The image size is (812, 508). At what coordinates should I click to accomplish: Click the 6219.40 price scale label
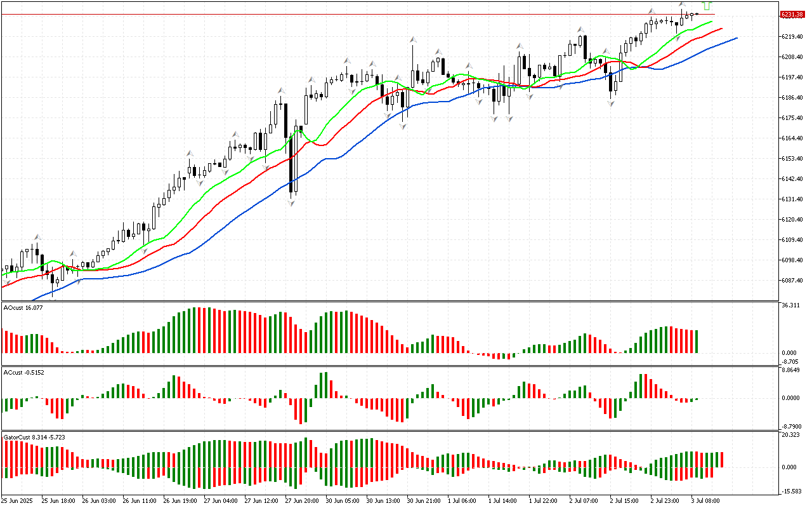(x=792, y=36)
